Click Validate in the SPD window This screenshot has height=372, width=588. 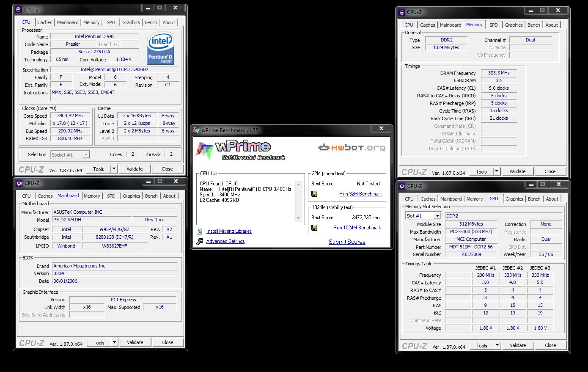tap(518, 345)
